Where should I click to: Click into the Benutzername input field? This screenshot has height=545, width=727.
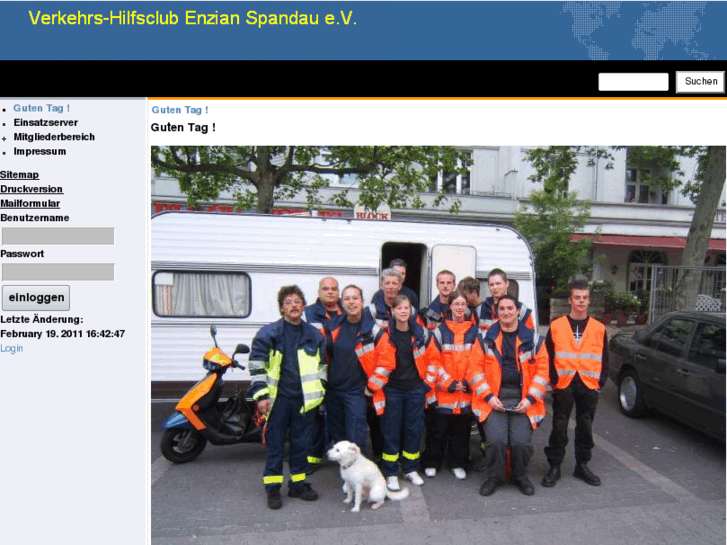pos(58,236)
